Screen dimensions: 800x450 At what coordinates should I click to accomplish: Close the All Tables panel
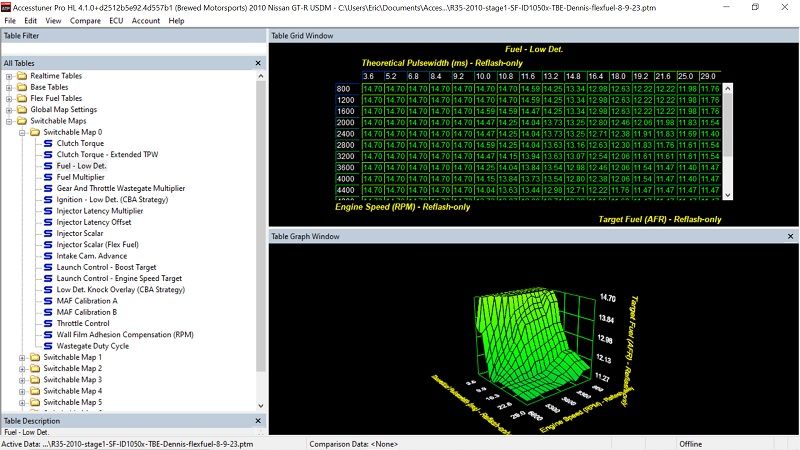[x=258, y=63]
